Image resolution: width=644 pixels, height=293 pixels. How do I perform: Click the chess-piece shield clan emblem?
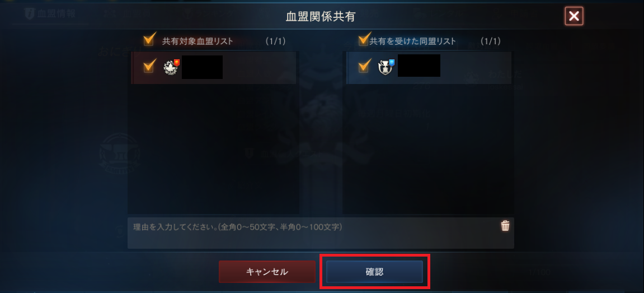pyautogui.click(x=385, y=67)
